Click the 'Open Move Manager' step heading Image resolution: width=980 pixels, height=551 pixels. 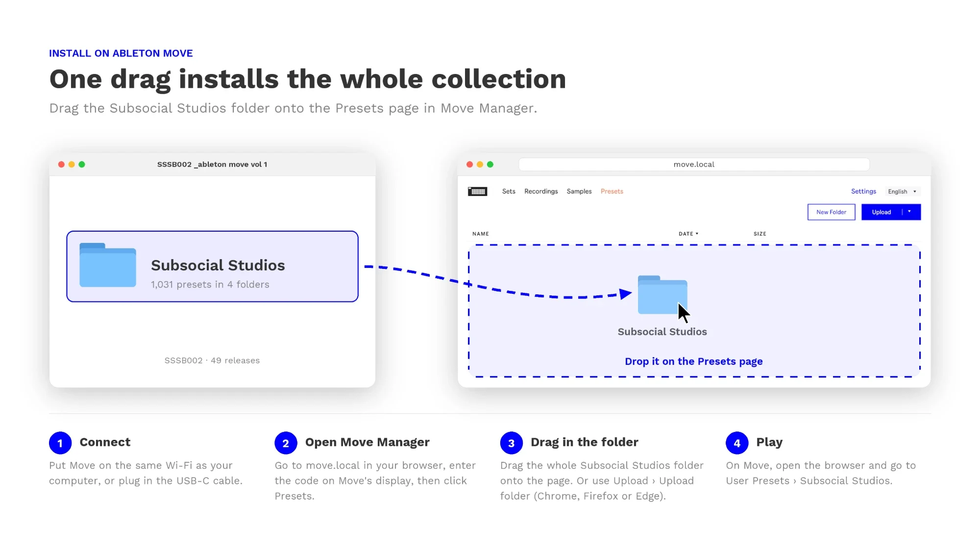coord(367,442)
